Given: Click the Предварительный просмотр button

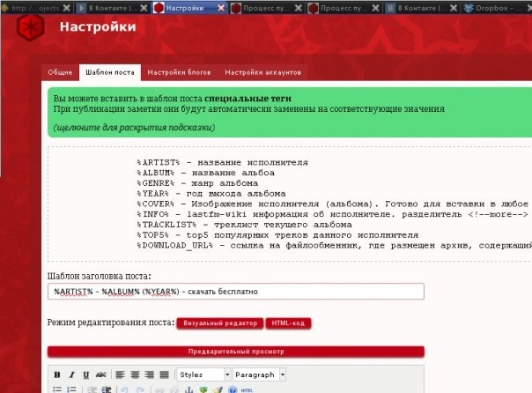Looking at the screenshot, I should [236, 352].
